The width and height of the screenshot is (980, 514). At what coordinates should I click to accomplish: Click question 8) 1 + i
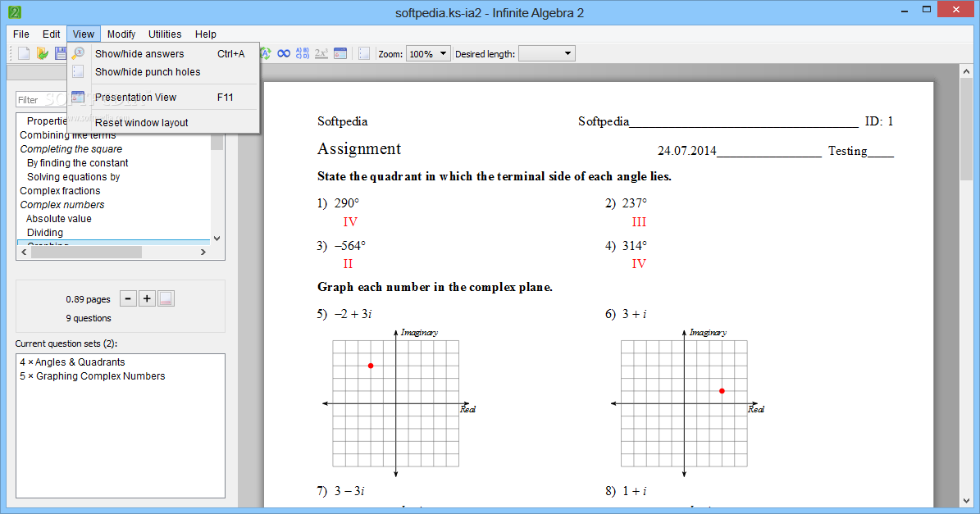(x=626, y=491)
